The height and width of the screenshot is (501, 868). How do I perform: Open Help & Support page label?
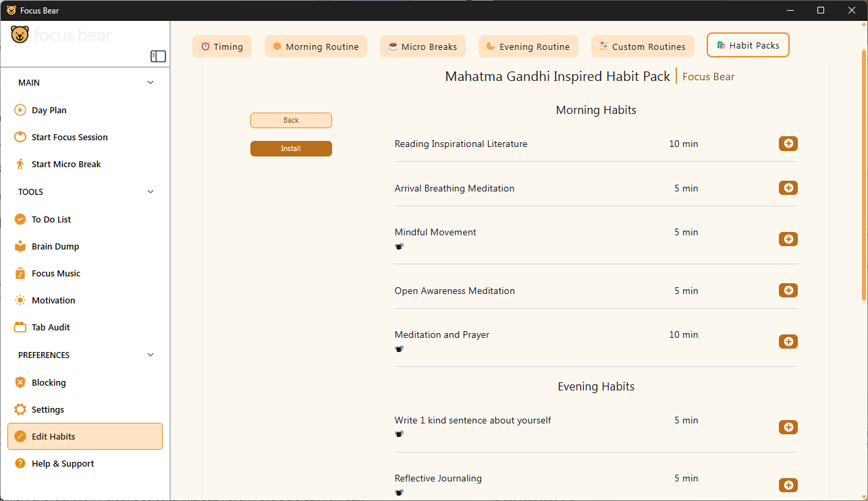[63, 463]
